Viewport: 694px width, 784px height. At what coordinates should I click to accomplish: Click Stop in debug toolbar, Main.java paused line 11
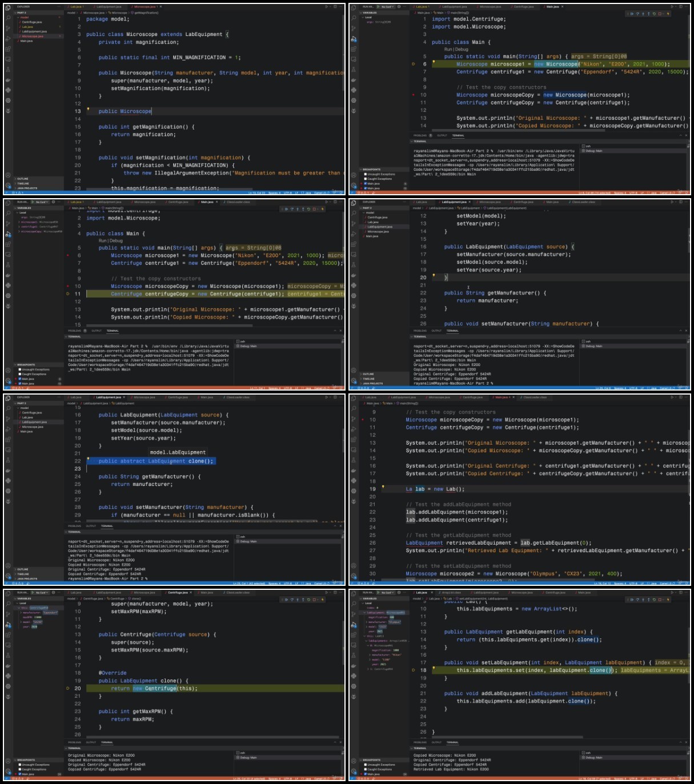314,209
